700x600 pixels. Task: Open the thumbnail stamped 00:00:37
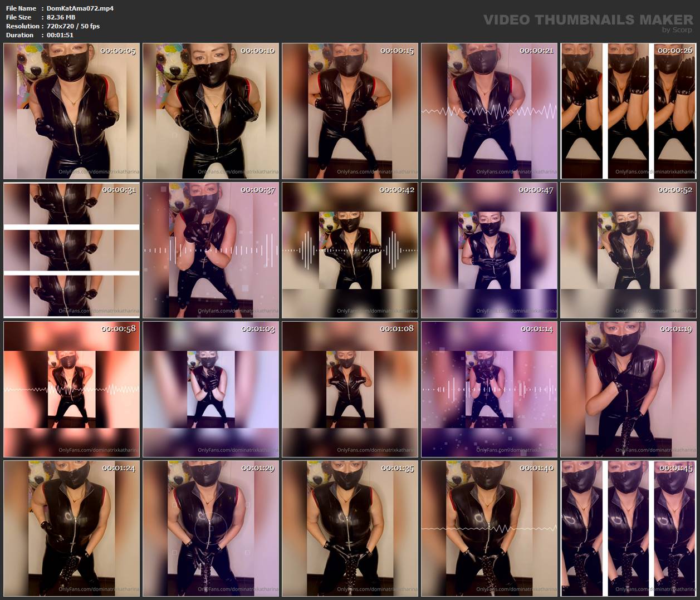pyautogui.click(x=211, y=250)
